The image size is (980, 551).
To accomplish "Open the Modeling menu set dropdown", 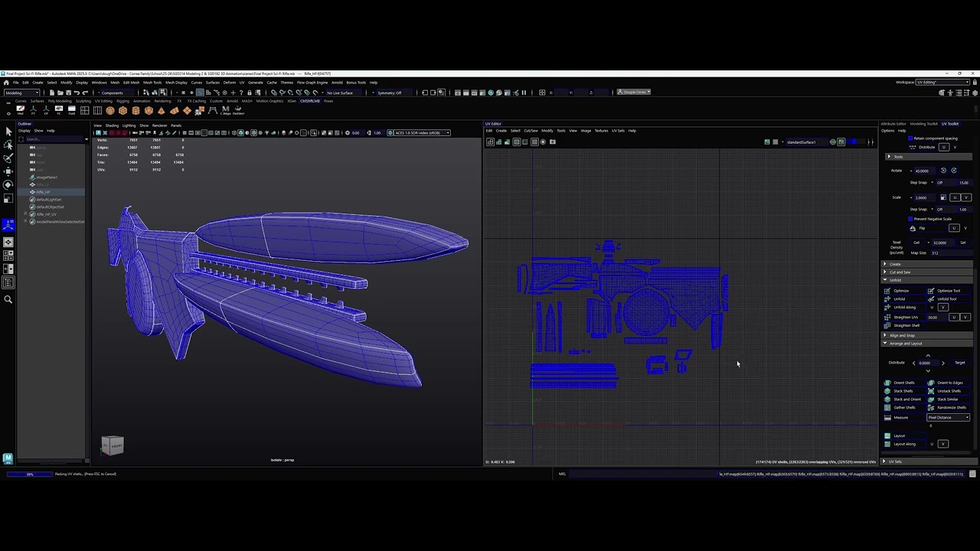I will click(x=21, y=93).
